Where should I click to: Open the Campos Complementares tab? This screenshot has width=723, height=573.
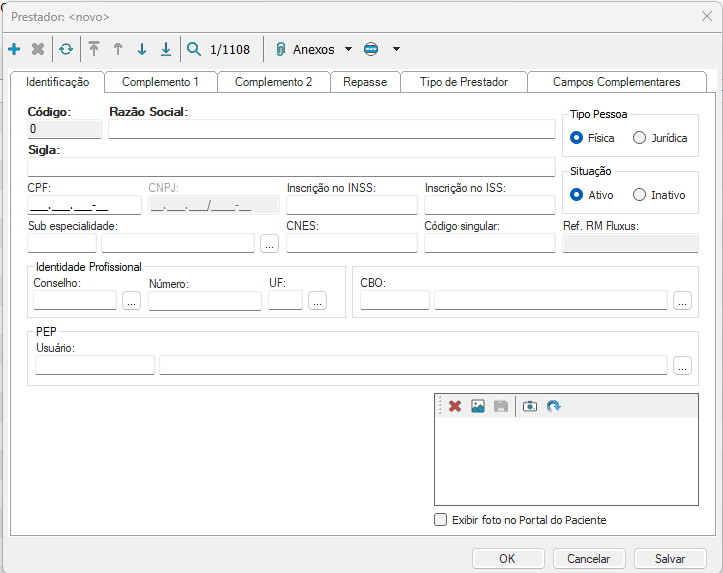616,82
